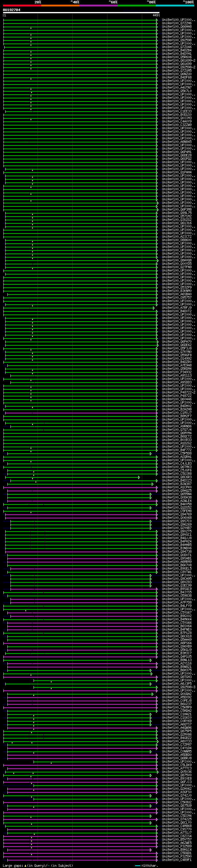Select hit label UniRef100_B4QJJ8

pos(177,538)
